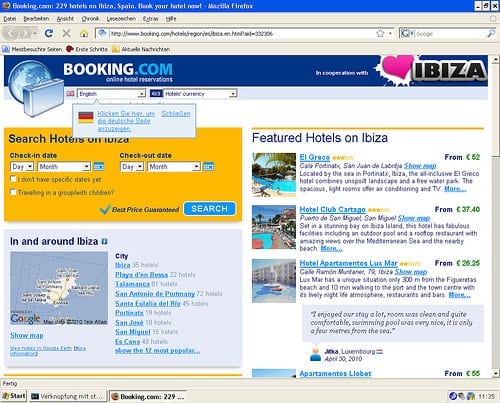This screenshot has height=403, width=500.
Task: Open the back/forward history dropdown arrow
Action: pyautogui.click(x=35, y=33)
